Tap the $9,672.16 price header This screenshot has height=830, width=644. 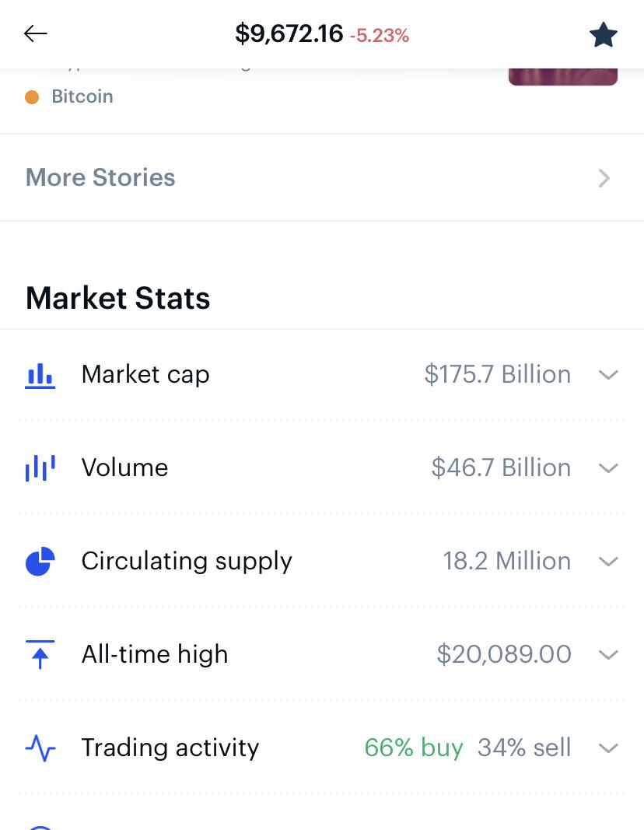(x=289, y=33)
